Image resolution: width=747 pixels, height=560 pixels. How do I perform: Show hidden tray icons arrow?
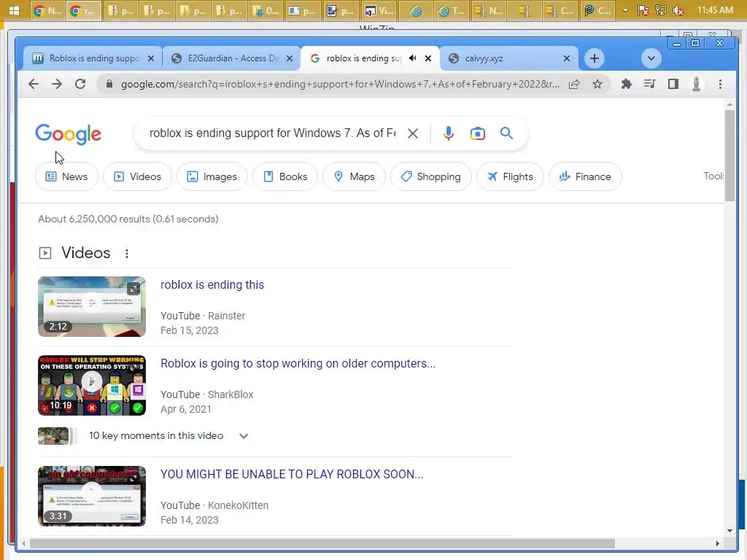(625, 10)
